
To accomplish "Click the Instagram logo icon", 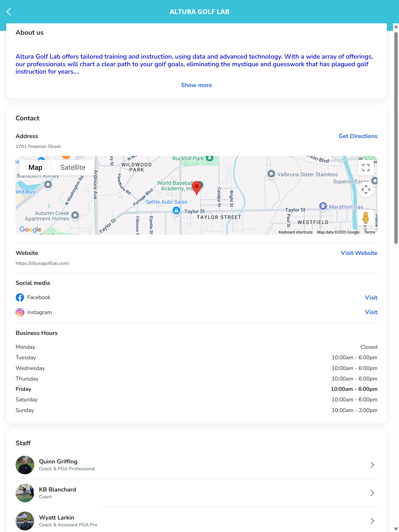I will 20,312.
